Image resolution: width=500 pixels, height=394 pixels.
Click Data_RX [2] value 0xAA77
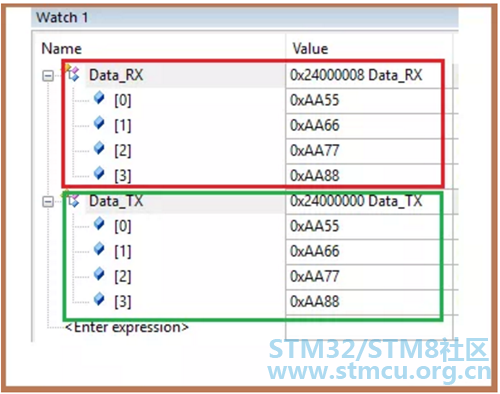(314, 150)
